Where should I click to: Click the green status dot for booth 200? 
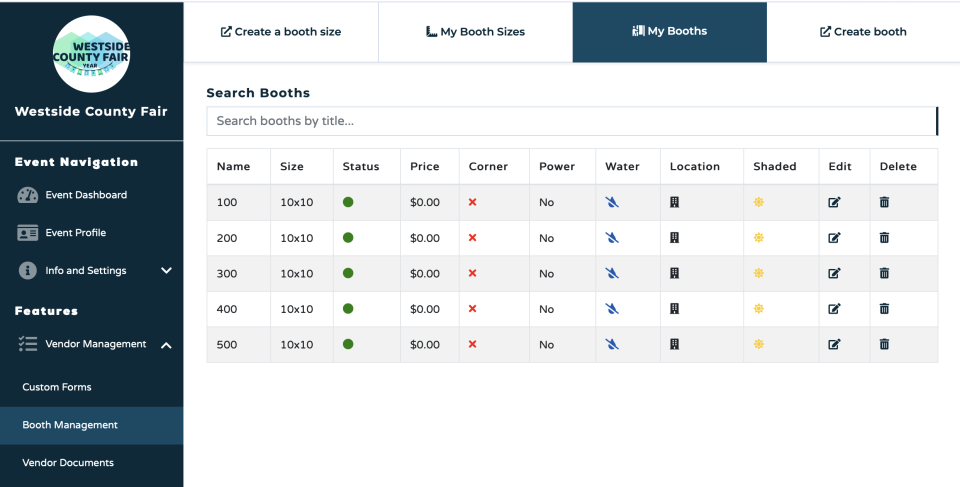(348, 238)
